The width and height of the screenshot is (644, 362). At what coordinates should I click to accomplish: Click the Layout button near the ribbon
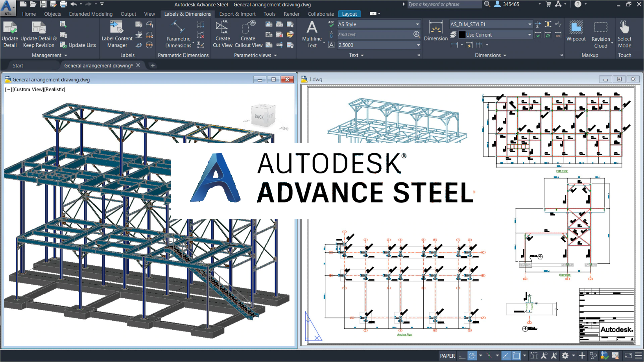click(349, 14)
